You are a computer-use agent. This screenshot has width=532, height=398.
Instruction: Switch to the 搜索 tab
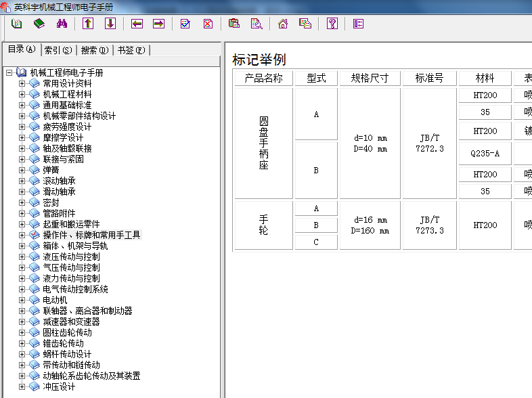point(95,50)
